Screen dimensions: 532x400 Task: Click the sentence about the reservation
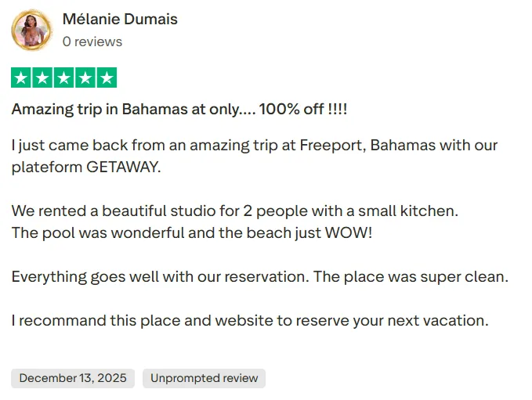click(x=160, y=277)
